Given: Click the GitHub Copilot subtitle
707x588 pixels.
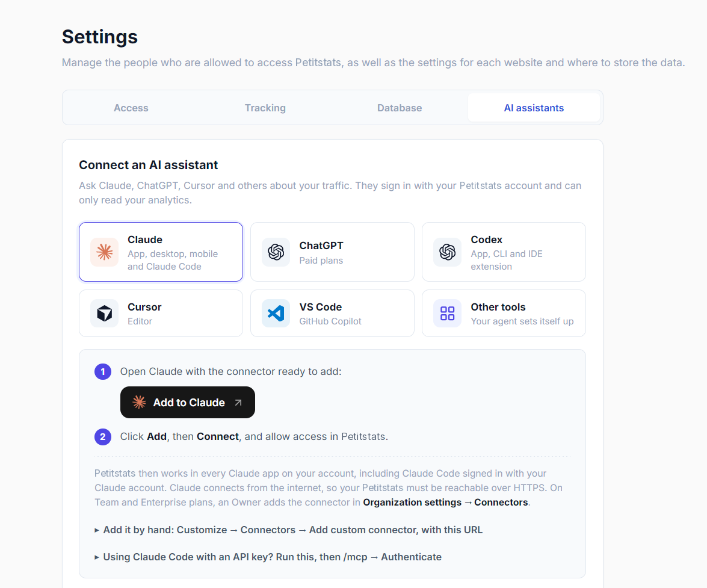Looking at the screenshot, I should point(330,321).
